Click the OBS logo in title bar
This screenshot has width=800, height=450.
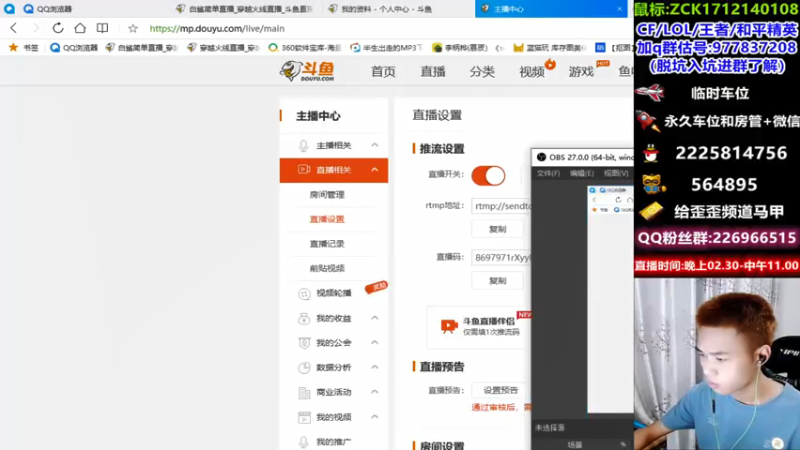coord(541,157)
